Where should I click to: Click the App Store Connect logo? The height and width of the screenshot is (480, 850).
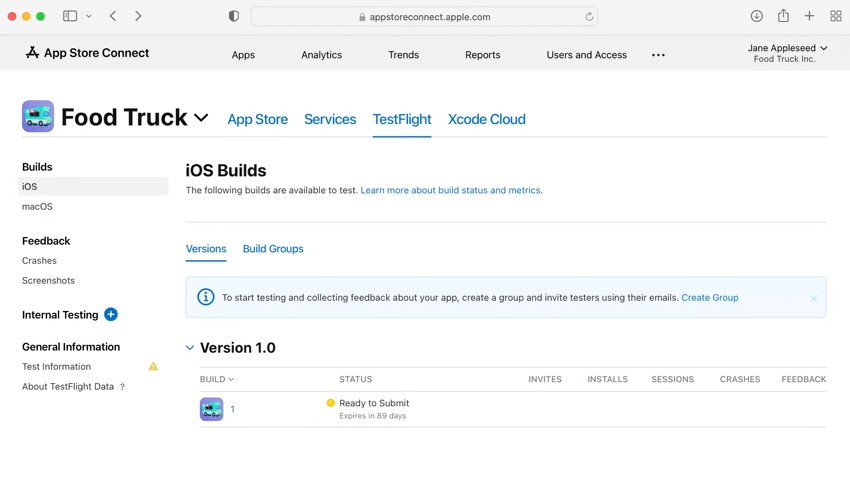(x=87, y=53)
